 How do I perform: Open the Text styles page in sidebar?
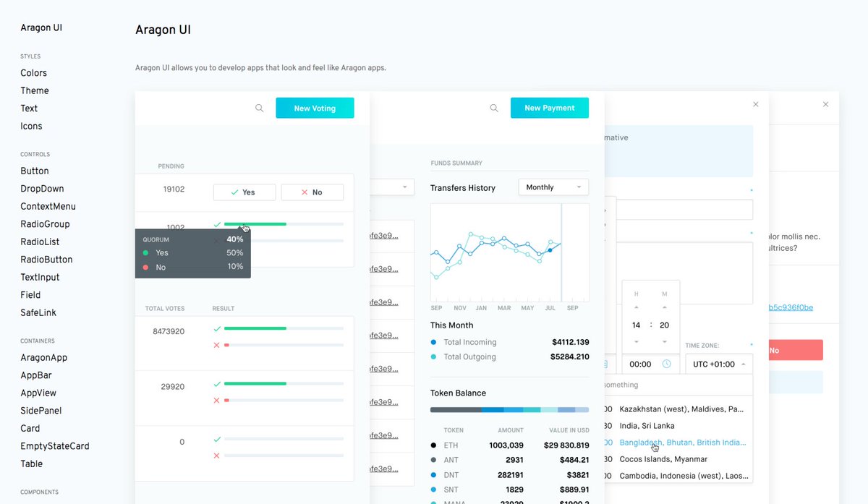[29, 108]
